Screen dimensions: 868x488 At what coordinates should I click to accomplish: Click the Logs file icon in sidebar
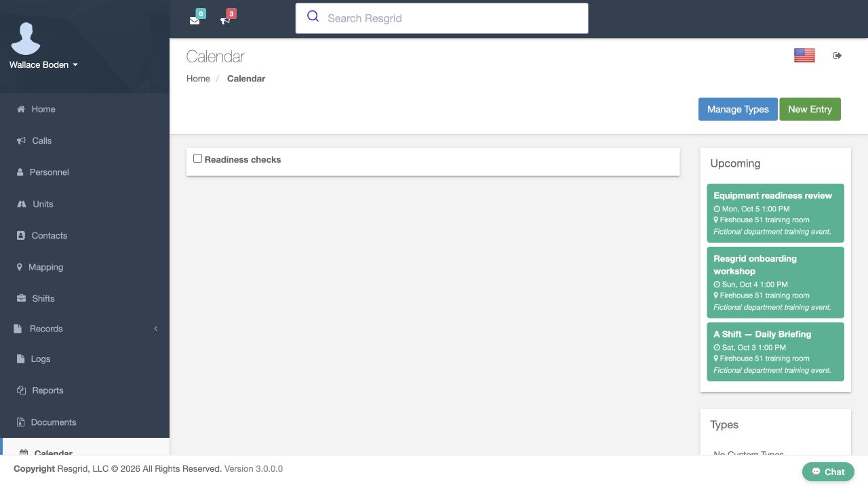[20, 359]
